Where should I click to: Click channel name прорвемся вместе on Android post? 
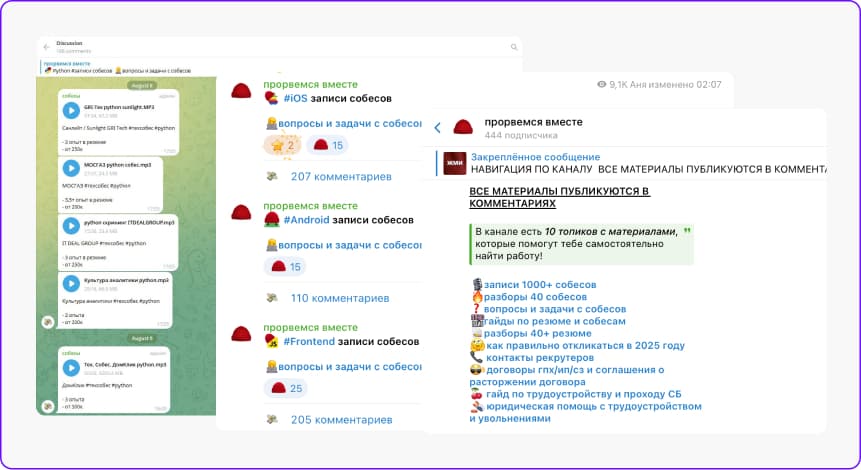pyautogui.click(x=310, y=206)
